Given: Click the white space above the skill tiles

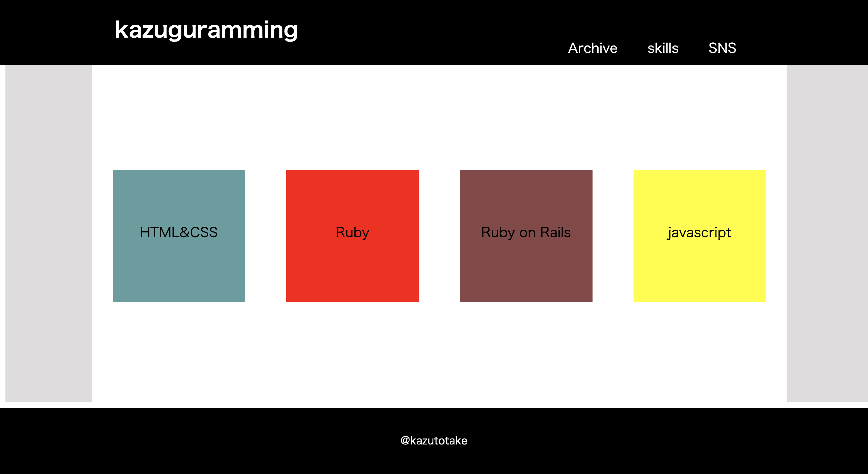Looking at the screenshot, I should (x=439, y=117).
